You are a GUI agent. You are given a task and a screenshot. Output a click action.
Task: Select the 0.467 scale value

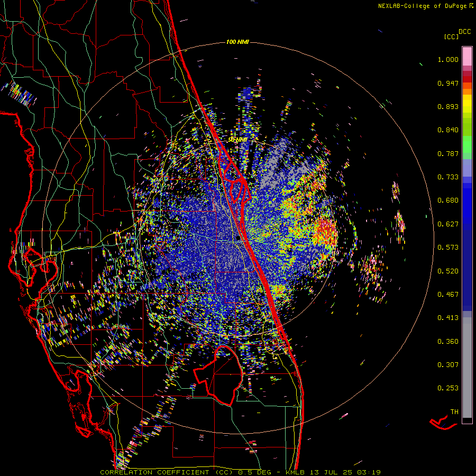448,295
